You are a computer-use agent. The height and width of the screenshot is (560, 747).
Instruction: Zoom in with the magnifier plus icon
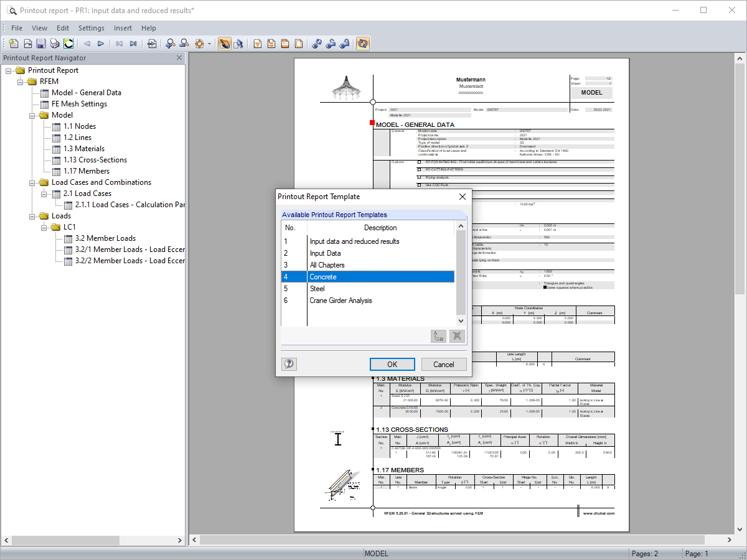click(x=170, y=44)
